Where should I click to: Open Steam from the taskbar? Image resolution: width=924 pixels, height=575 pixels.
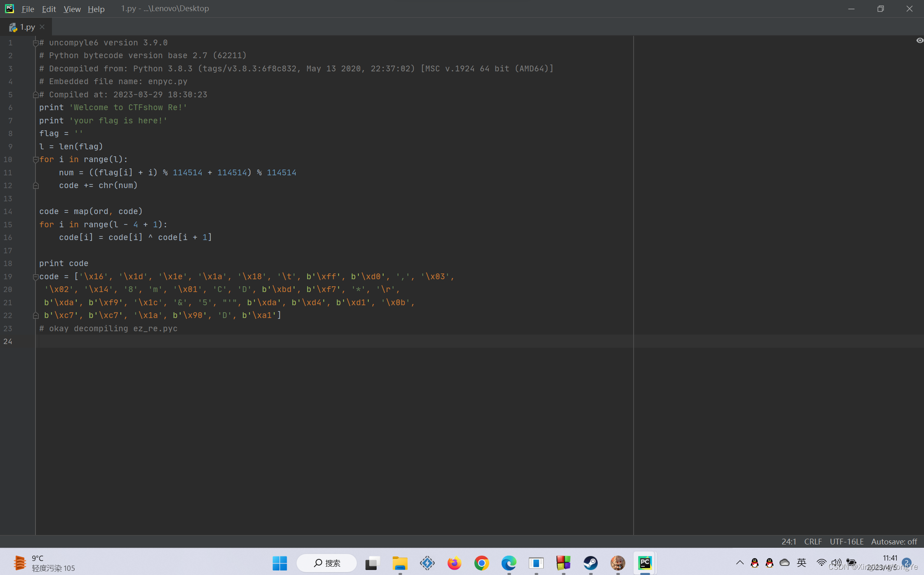click(590, 563)
